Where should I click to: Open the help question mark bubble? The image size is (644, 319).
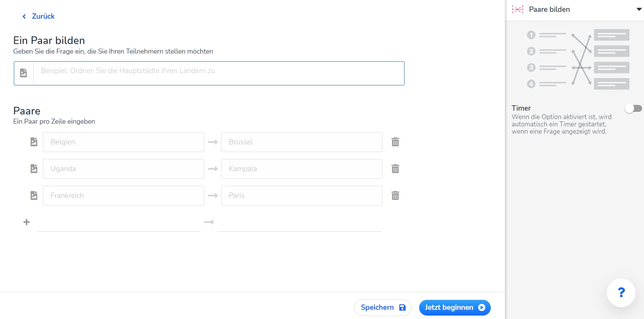(621, 293)
